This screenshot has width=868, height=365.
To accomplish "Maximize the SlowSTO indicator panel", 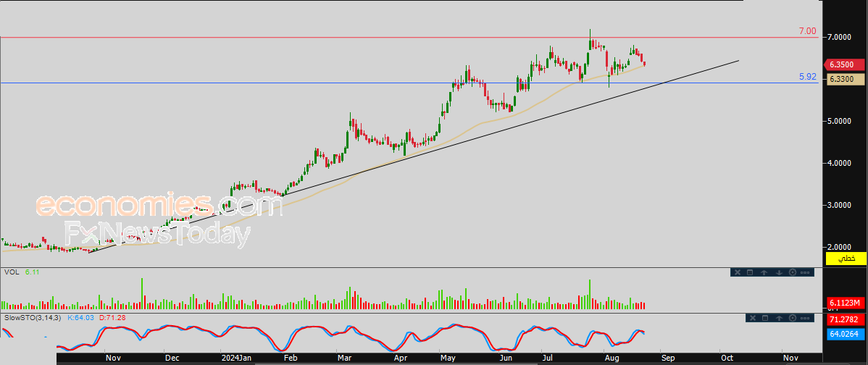I will coord(765,318).
